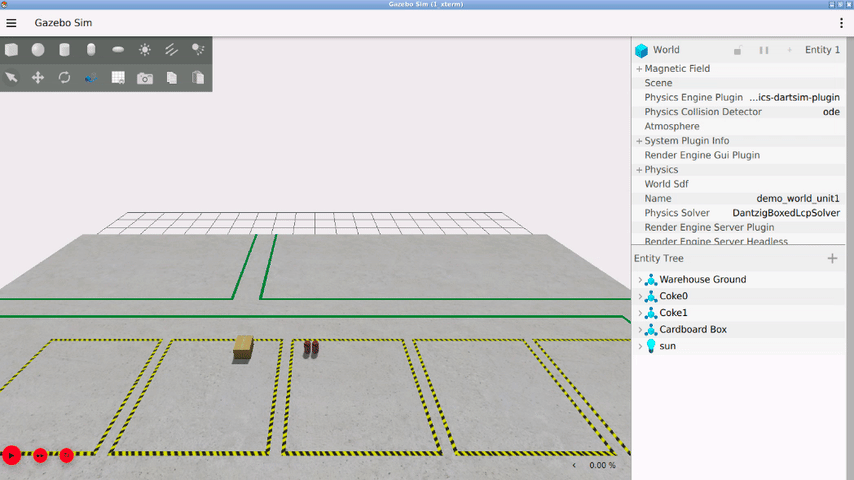Open the vertical dots plugins menu

(x=841, y=23)
